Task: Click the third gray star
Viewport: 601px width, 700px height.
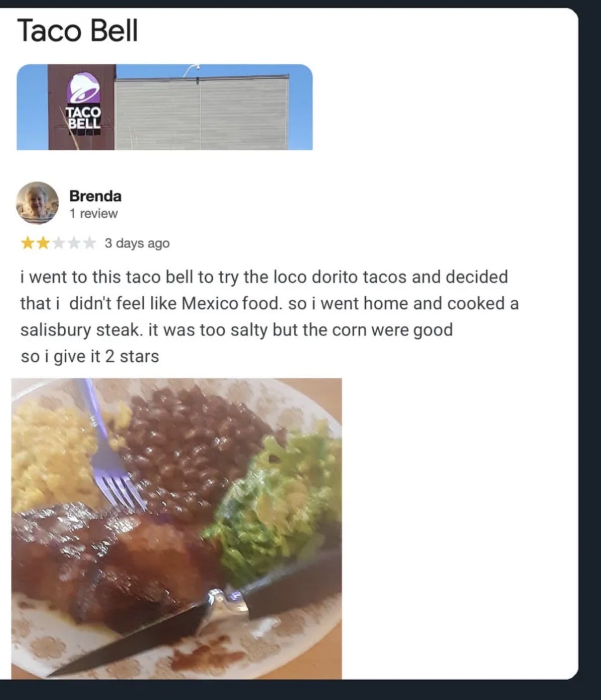Action: click(58, 243)
